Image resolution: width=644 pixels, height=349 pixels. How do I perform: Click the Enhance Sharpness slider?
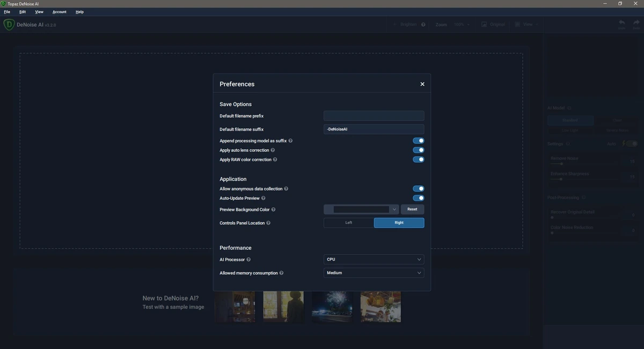click(584, 179)
